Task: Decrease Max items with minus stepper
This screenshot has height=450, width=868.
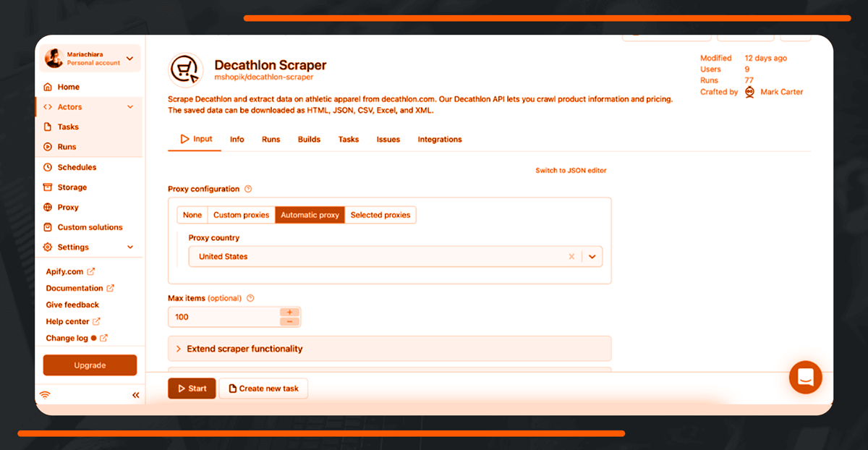Action: pos(289,321)
